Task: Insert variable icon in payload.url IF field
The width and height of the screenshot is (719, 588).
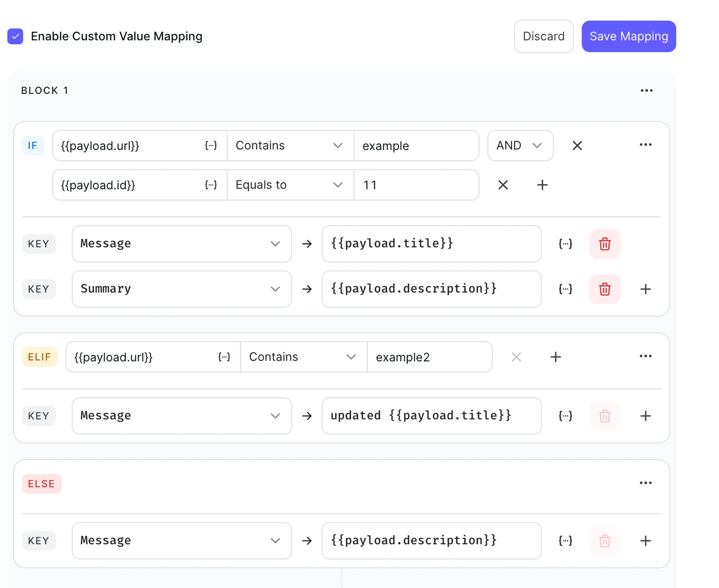Action: coord(211,146)
